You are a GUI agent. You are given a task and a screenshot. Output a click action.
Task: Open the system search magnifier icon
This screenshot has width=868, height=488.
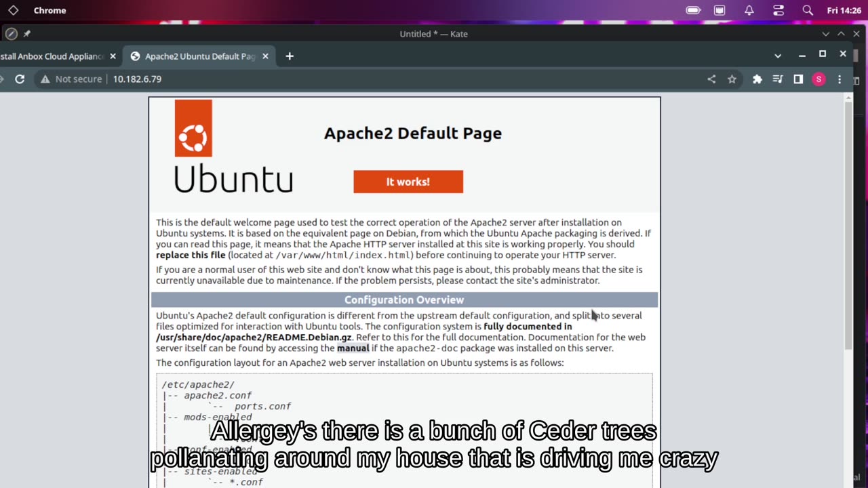click(x=808, y=10)
